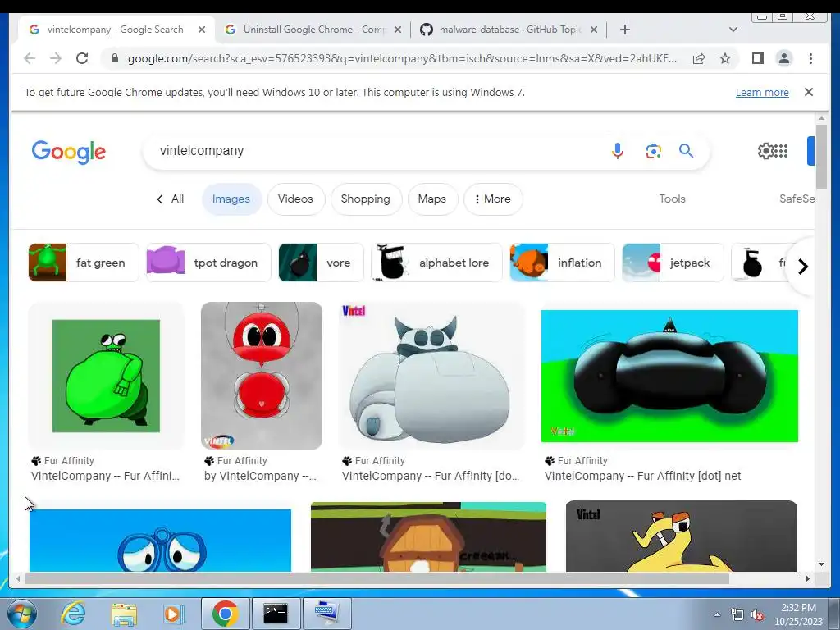Screen dimensions: 840x630
Task: Open the blue glasses character thumbnail
Action: click(x=160, y=540)
